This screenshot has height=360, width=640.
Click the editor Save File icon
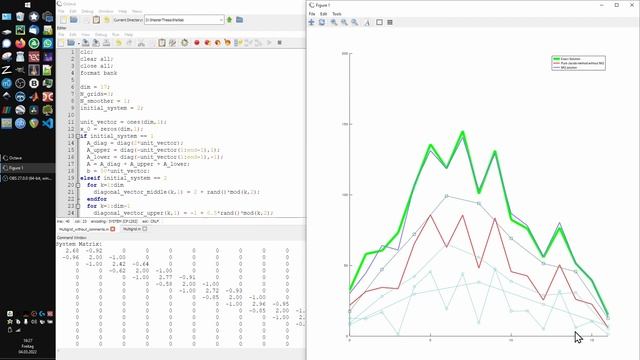click(x=86, y=42)
